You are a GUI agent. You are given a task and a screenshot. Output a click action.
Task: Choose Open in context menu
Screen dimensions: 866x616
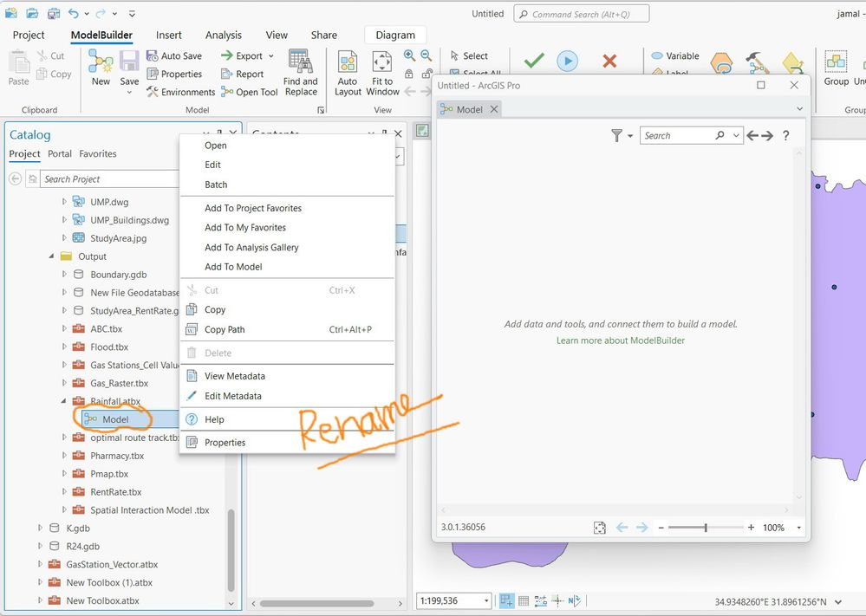pyautogui.click(x=287, y=146)
